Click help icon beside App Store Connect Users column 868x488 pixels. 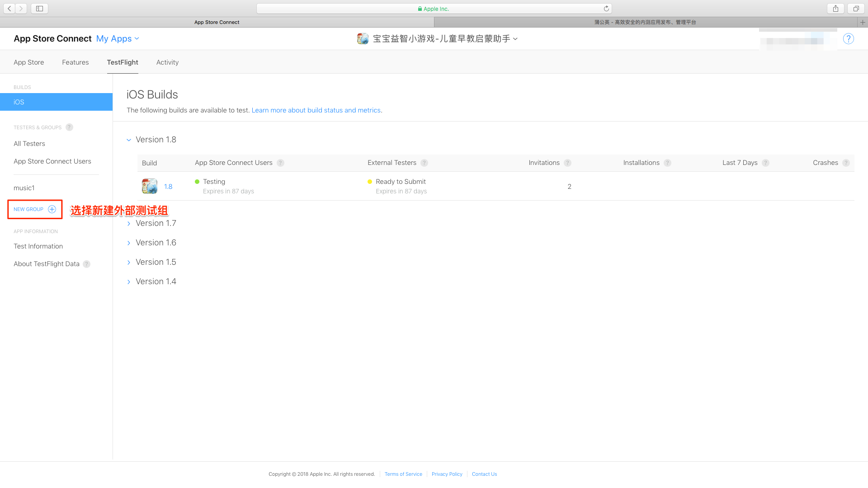coord(280,163)
